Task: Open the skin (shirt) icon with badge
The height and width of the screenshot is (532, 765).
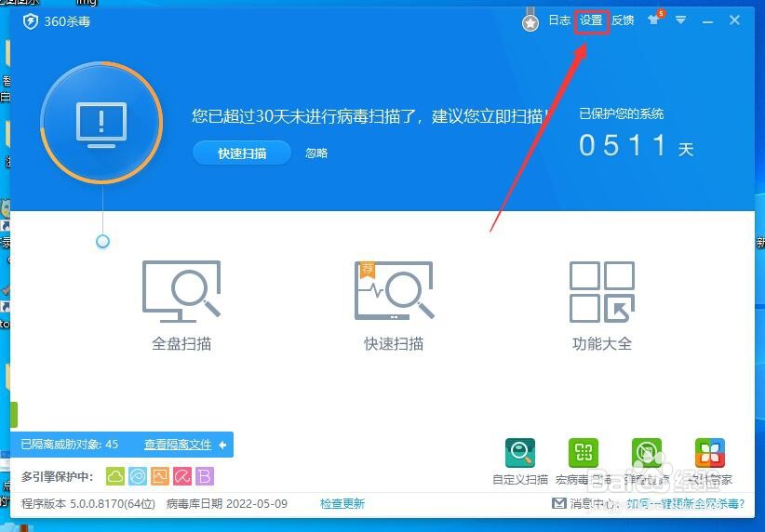Action: coord(655,19)
